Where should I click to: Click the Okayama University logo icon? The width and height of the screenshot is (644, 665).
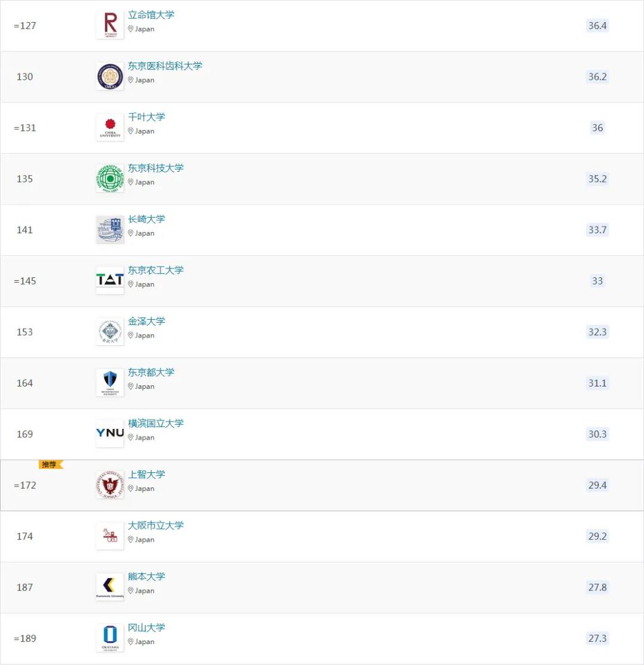coord(110,638)
